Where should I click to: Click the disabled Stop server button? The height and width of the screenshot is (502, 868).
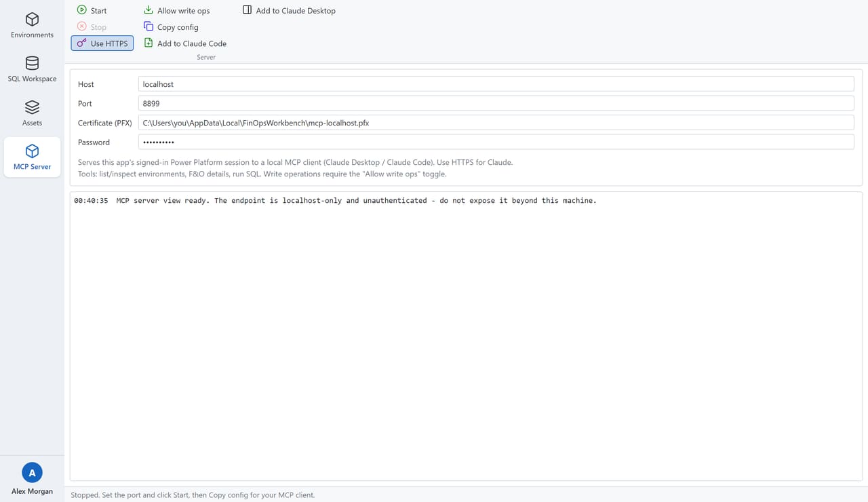click(x=92, y=27)
